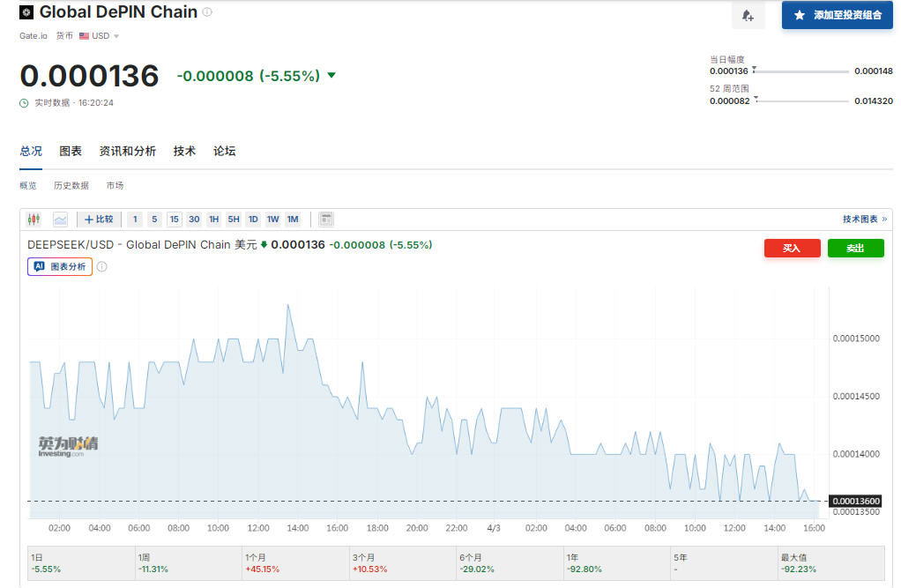Image resolution: width=901 pixels, height=588 pixels.
Task: Click the clock icon beside 实时数据
Action: click(25, 103)
